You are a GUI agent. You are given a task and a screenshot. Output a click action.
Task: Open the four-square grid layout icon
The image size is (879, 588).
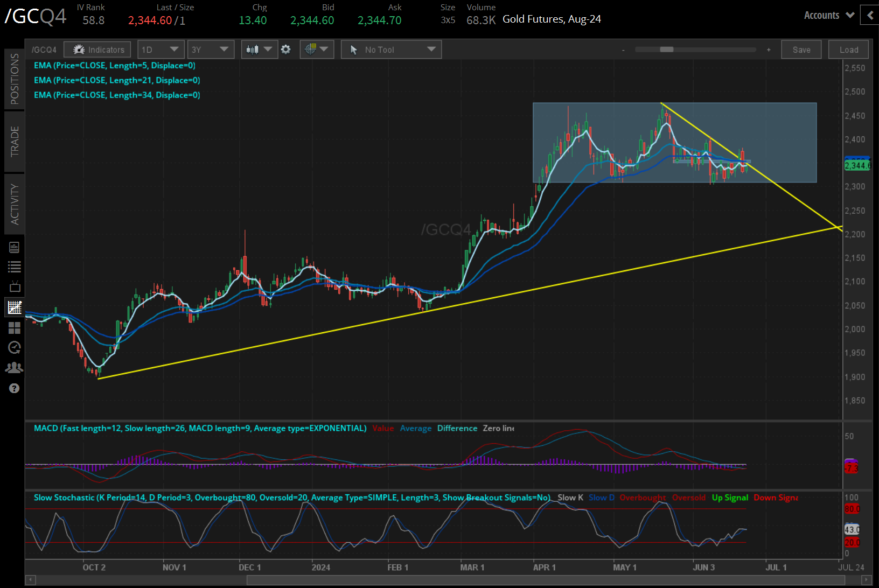point(15,328)
